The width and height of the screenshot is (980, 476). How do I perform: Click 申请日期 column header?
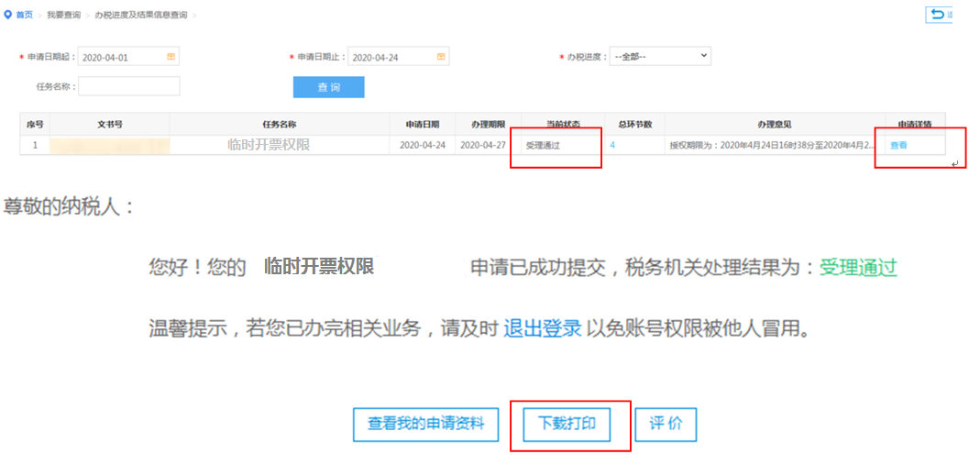tap(423, 125)
